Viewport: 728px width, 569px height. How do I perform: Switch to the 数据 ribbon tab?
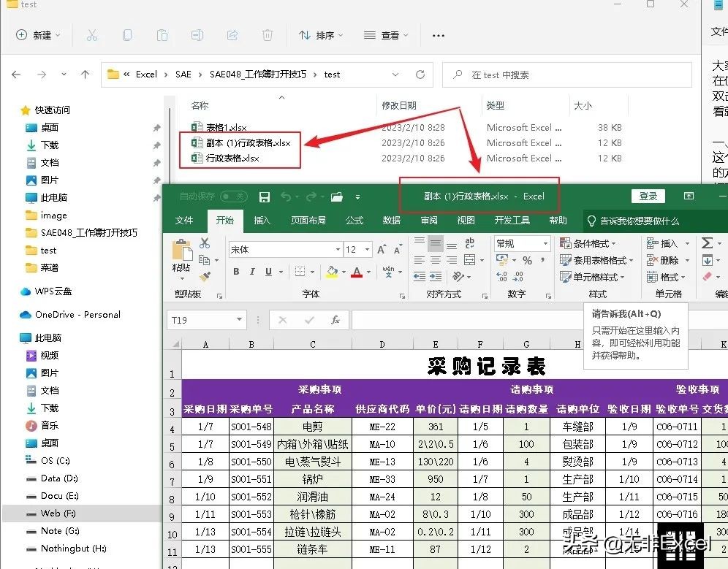[x=392, y=220]
